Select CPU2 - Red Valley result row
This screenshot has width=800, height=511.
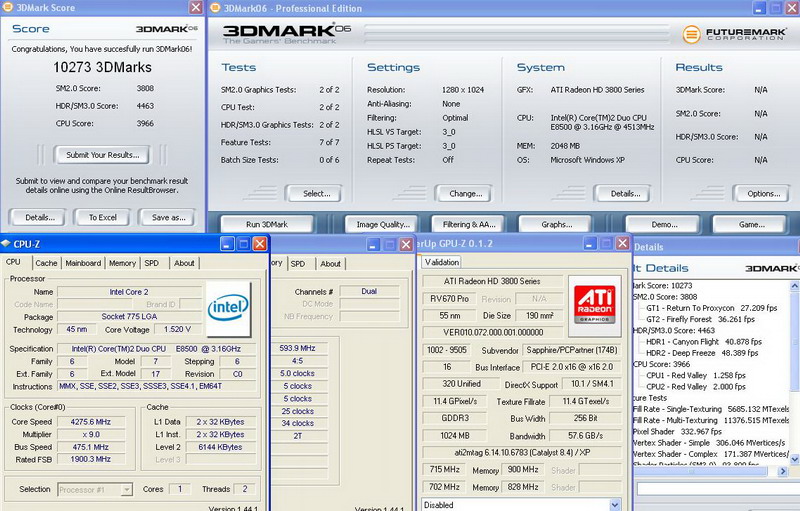(696, 387)
